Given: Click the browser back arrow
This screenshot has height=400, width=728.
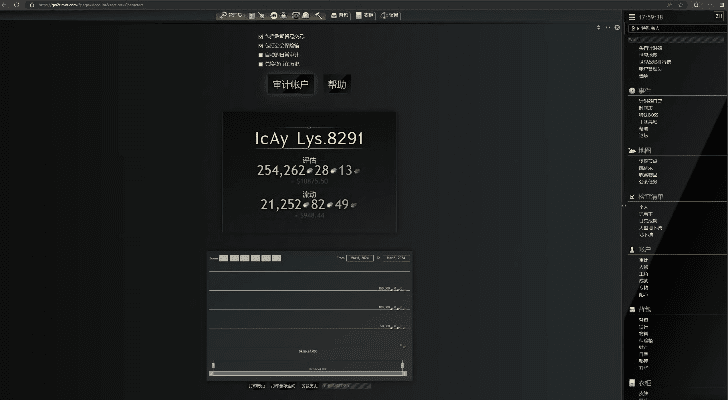Looking at the screenshot, I should pos(6,5).
